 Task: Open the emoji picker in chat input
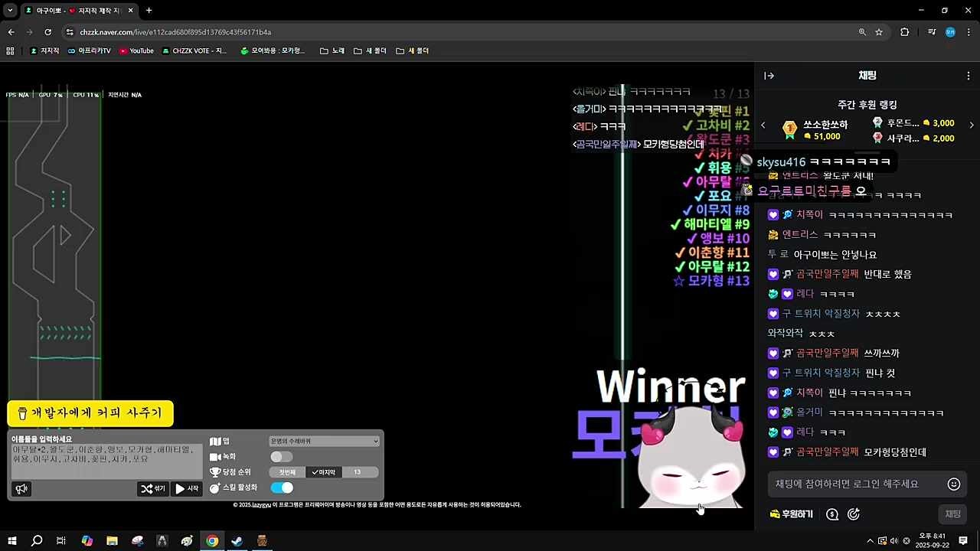pyautogui.click(x=953, y=484)
